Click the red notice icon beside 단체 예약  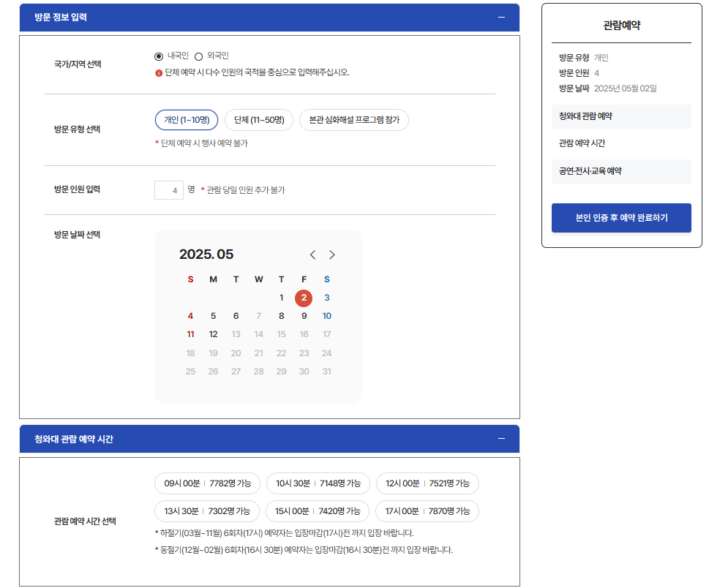point(159,73)
